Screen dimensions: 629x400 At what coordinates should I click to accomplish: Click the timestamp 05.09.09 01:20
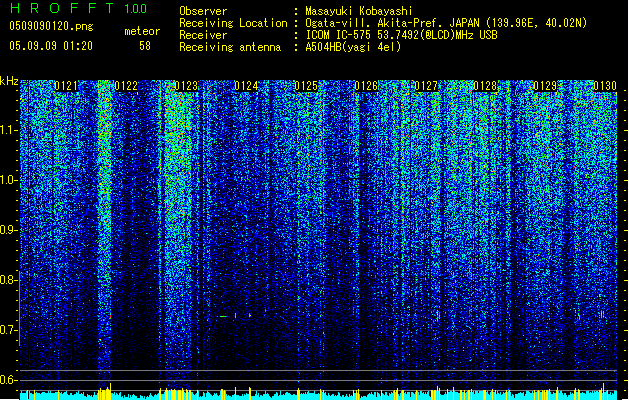tap(51, 46)
